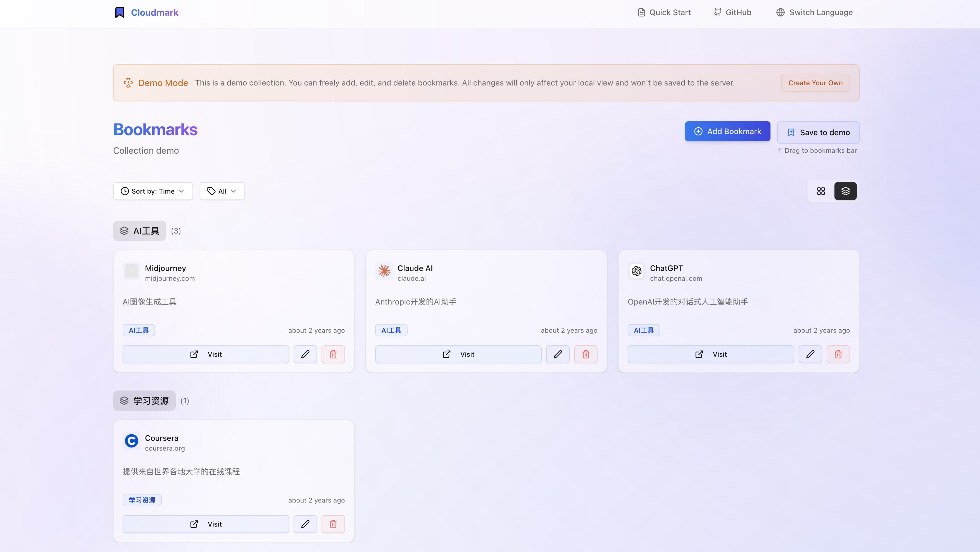The image size is (980, 552).
Task: Click the AI图像生成工具 description text
Action: click(x=149, y=302)
